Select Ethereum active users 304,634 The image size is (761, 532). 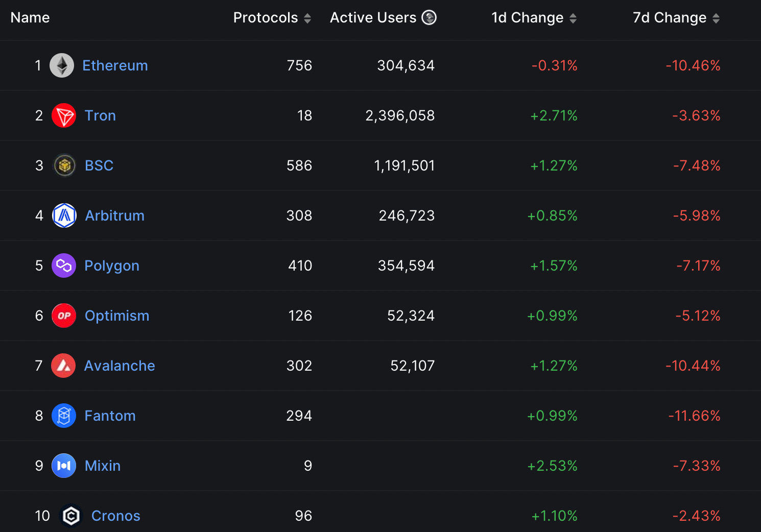click(406, 65)
